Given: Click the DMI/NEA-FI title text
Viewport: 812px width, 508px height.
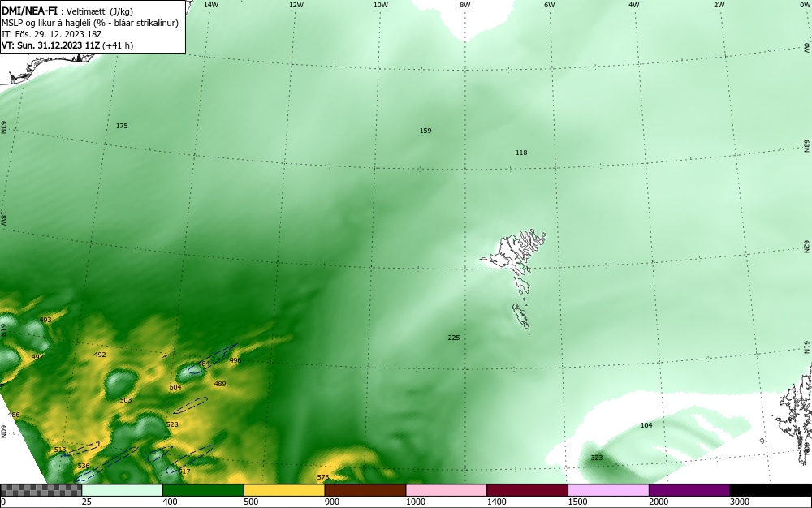Looking at the screenshot, I should pyautogui.click(x=29, y=11).
